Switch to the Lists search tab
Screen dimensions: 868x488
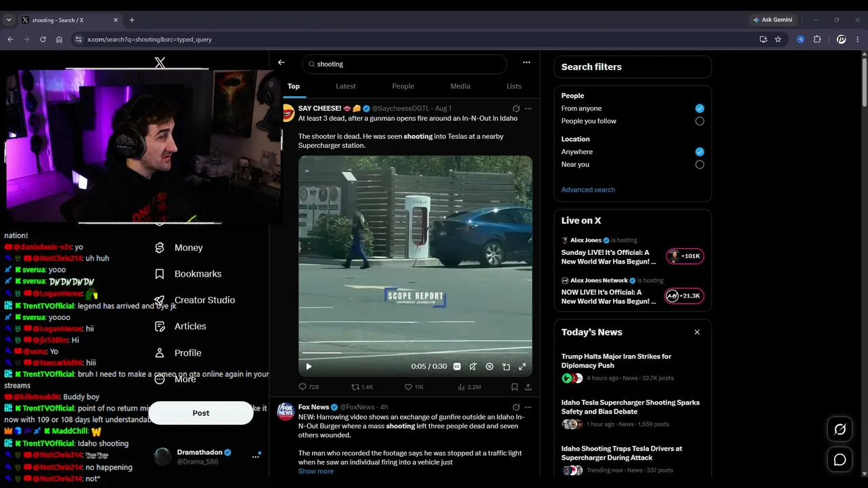coord(514,86)
